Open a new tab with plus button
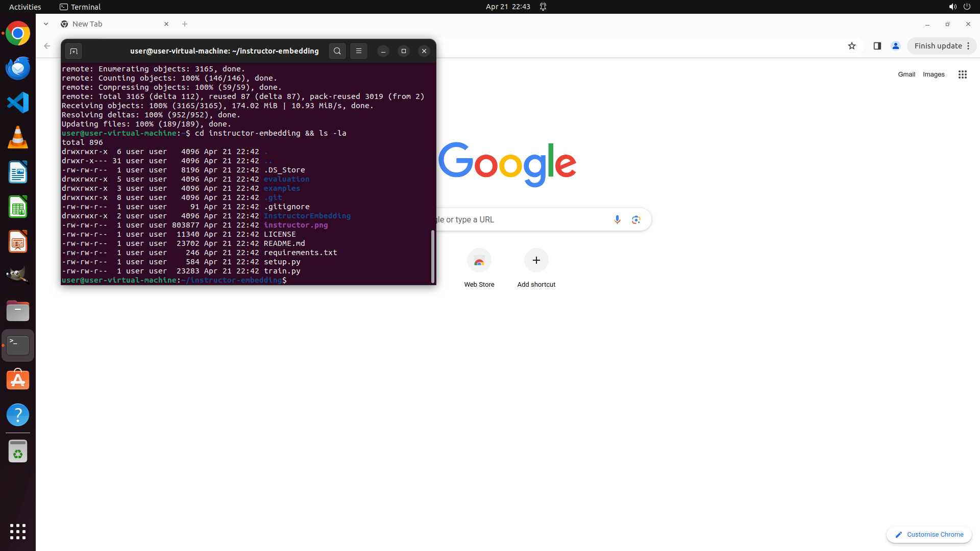The height and width of the screenshot is (551, 980). click(185, 24)
